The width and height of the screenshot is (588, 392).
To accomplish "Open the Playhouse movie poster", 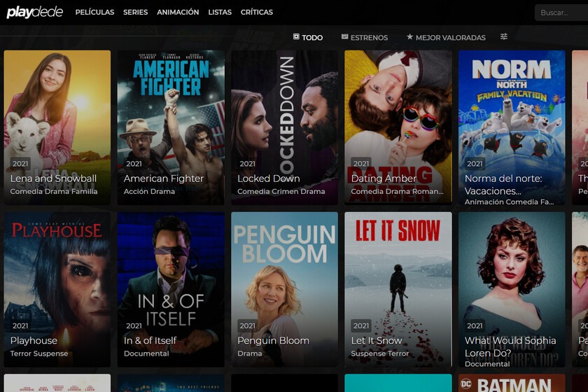I will tap(57, 289).
